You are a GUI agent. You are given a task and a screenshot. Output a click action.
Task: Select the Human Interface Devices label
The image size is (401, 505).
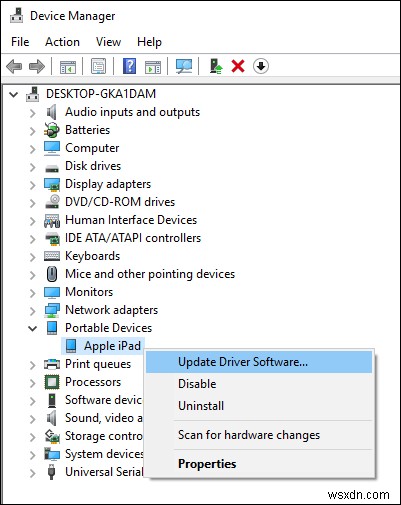(131, 220)
